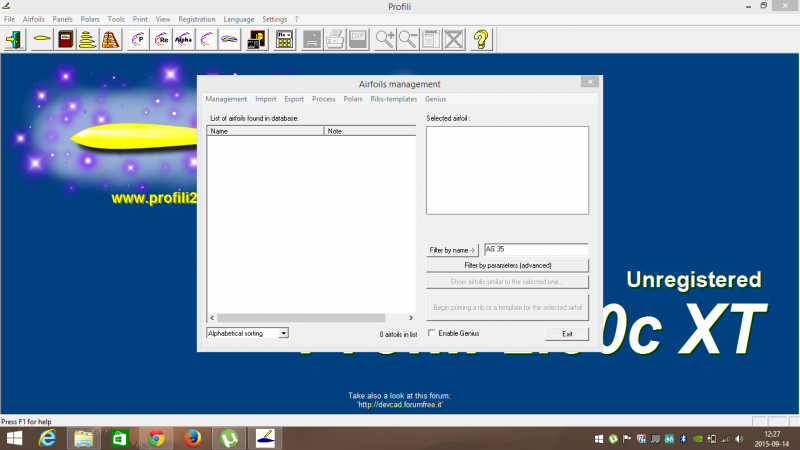This screenshot has width=800, height=450.
Task: Click the Filter by name button
Action: (453, 250)
